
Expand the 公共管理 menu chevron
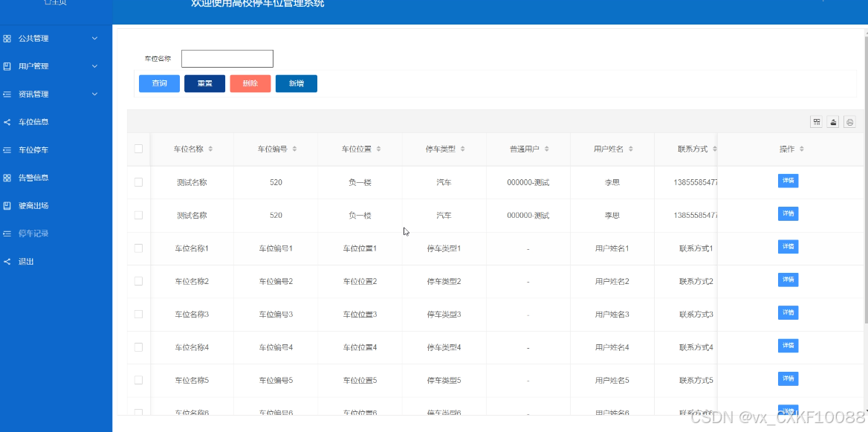[x=94, y=38]
